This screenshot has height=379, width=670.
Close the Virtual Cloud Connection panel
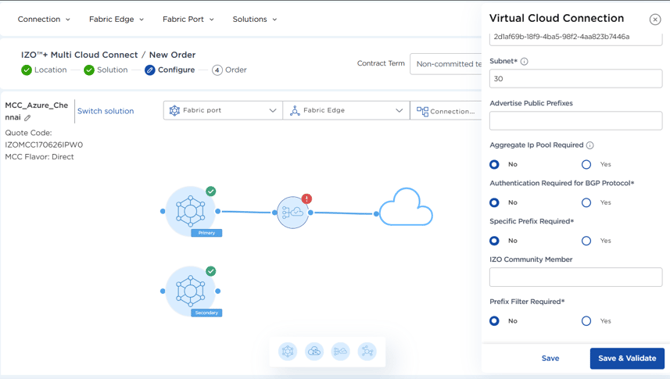(x=655, y=20)
